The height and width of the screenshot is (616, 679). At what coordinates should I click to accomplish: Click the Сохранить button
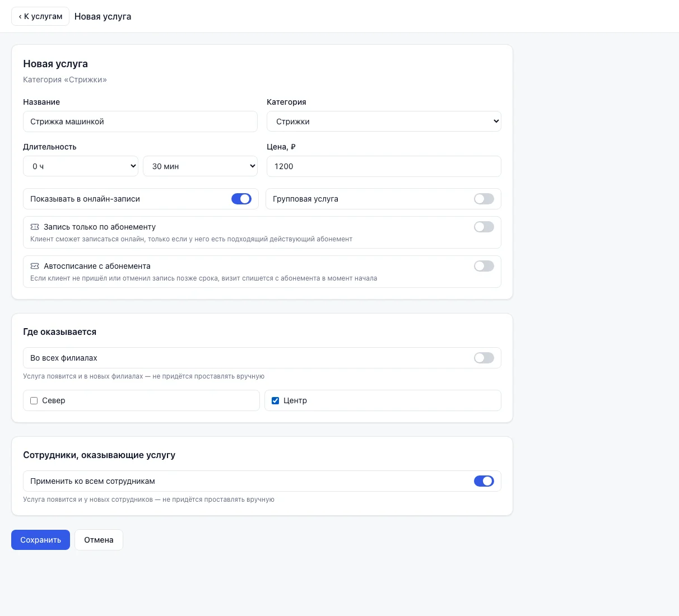[x=40, y=540]
